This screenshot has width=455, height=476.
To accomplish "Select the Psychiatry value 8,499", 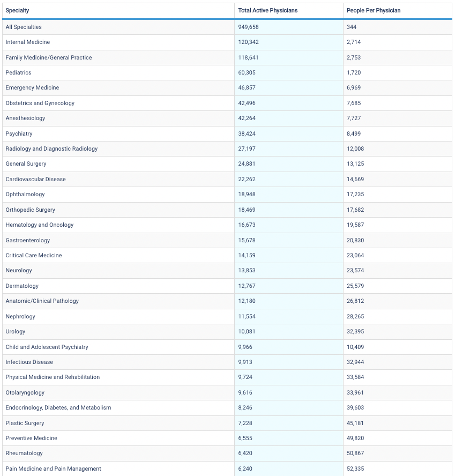I will tap(354, 133).
